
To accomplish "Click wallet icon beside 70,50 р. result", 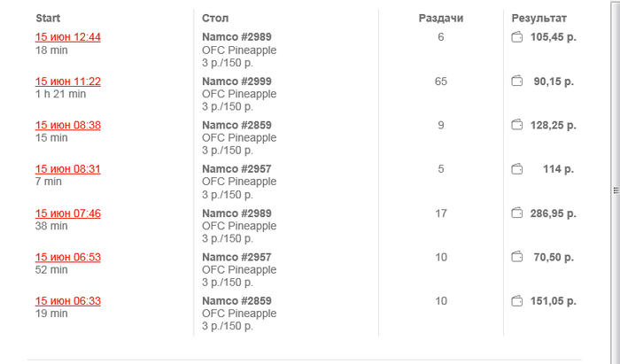I will [517, 257].
